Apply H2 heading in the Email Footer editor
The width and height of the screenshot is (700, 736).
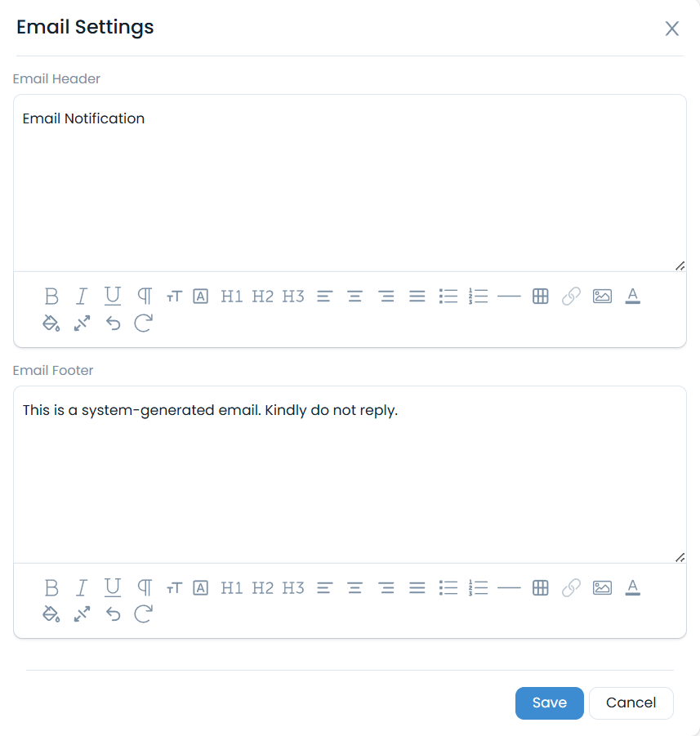pos(262,587)
